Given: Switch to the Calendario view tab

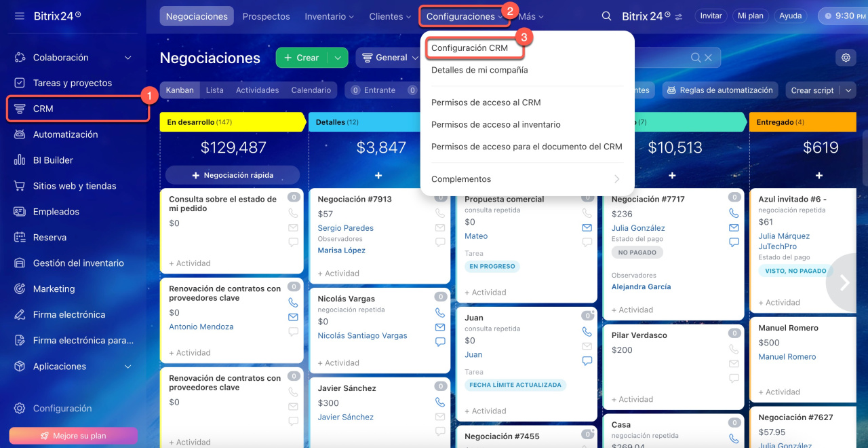Looking at the screenshot, I should (x=311, y=90).
